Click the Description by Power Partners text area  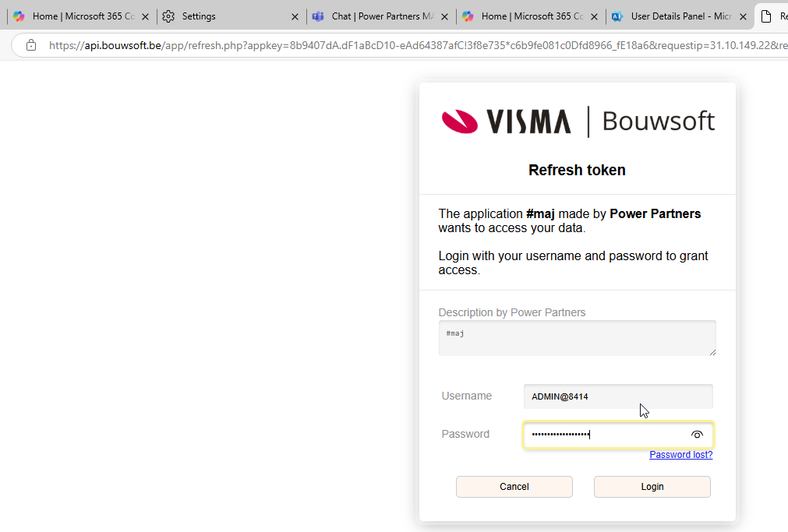click(577, 338)
